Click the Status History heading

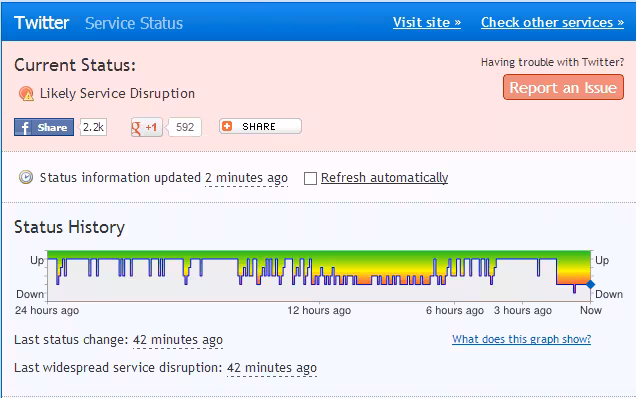click(x=69, y=227)
